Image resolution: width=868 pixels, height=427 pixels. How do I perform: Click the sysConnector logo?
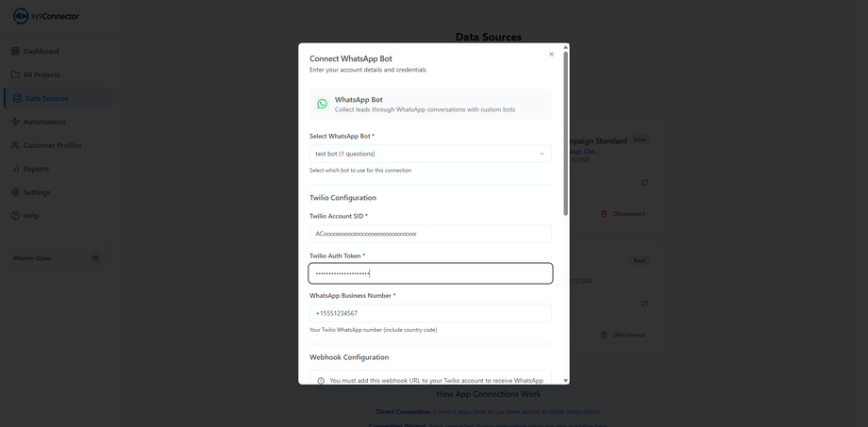(x=46, y=16)
